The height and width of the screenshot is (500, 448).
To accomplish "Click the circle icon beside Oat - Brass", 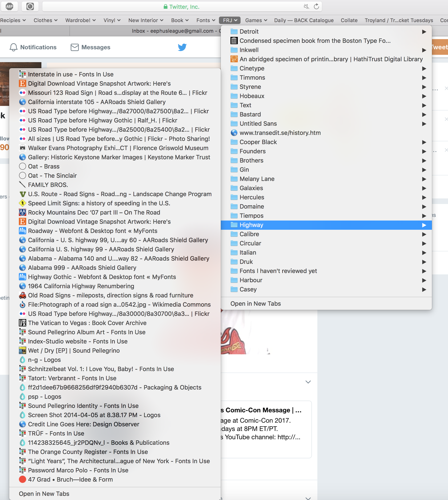I will click(22, 166).
